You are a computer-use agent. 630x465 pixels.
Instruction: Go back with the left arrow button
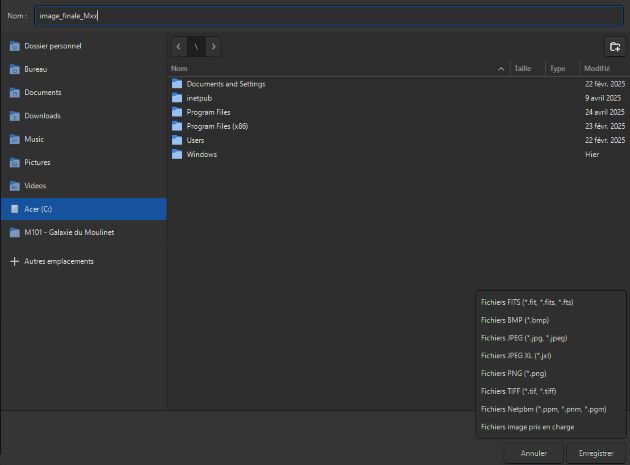point(179,47)
